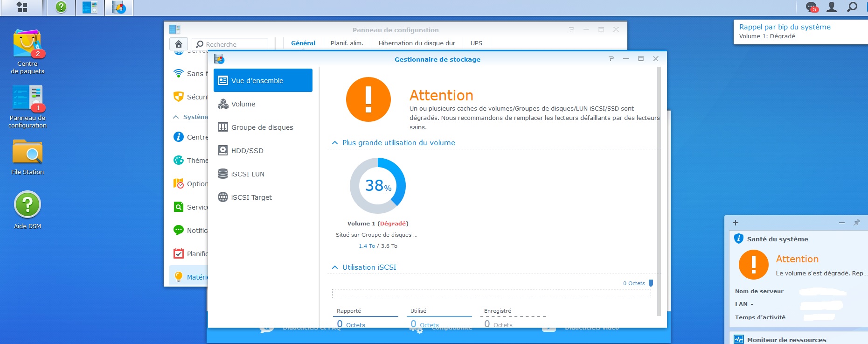Screen dimensions: 868x344
Task: Select Options régionales item in Control Panel
Action: tap(189, 184)
